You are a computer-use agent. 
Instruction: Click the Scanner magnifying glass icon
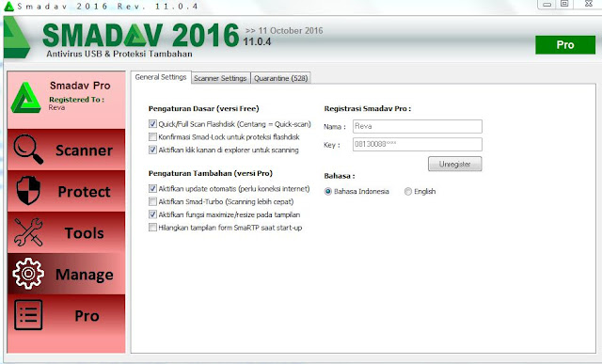(28, 149)
